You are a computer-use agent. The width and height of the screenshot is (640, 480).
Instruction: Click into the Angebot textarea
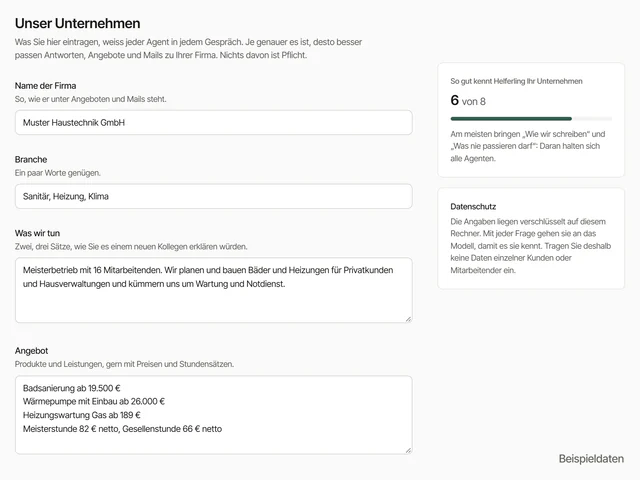coord(213,415)
